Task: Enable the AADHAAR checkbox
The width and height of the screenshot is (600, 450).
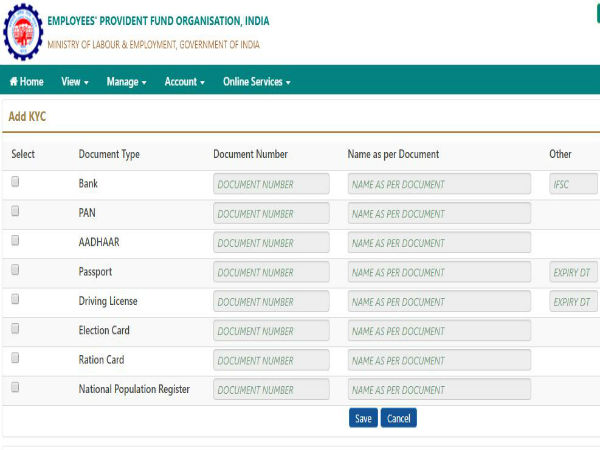Action: click(x=15, y=241)
